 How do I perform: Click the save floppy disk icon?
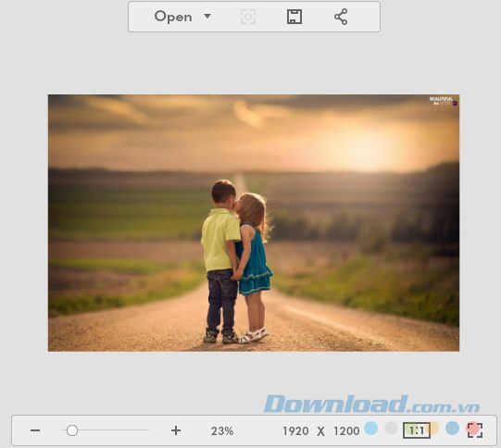(294, 17)
